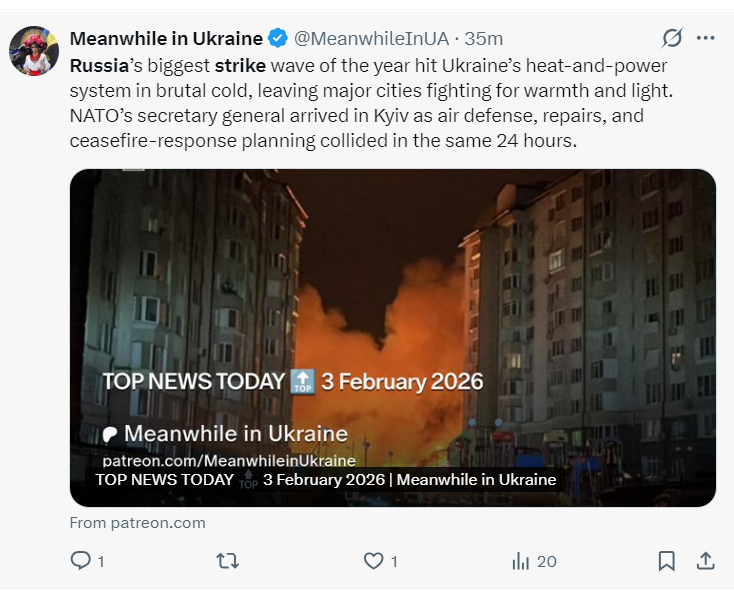Screen dimensions: 734x590
Task: Open the @MeanwhileInUA handle link
Action: [371, 38]
